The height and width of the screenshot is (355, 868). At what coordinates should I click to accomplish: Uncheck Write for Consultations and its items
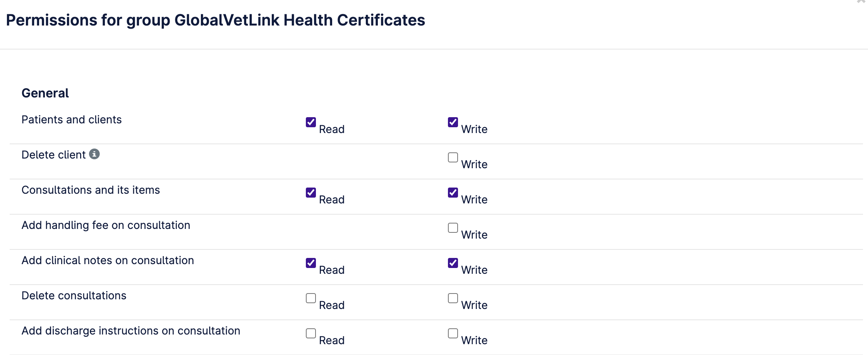pyautogui.click(x=453, y=193)
